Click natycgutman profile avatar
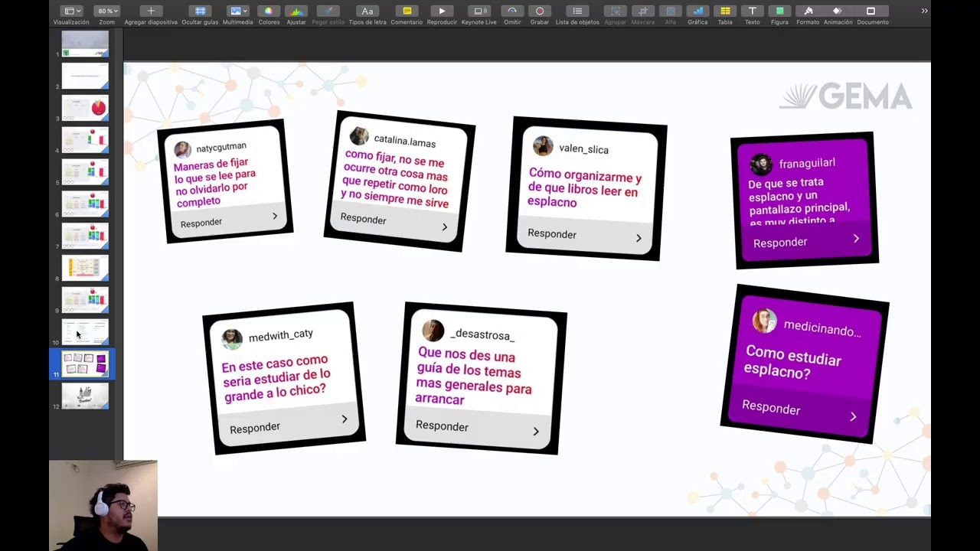The image size is (980, 551). 182,149
